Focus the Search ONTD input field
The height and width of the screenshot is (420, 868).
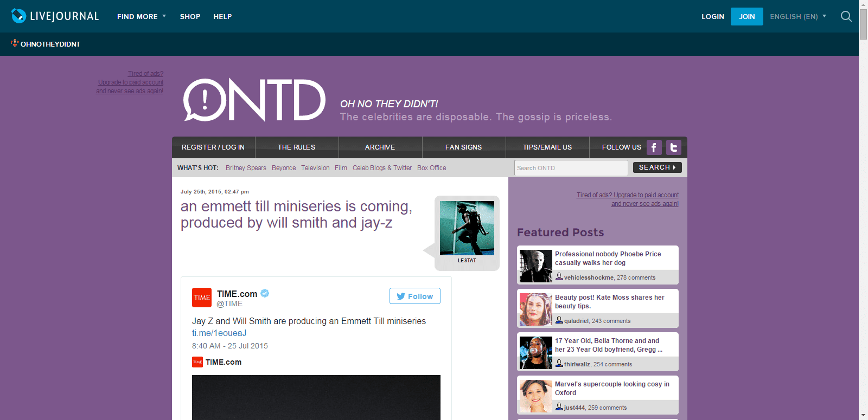pyautogui.click(x=571, y=168)
